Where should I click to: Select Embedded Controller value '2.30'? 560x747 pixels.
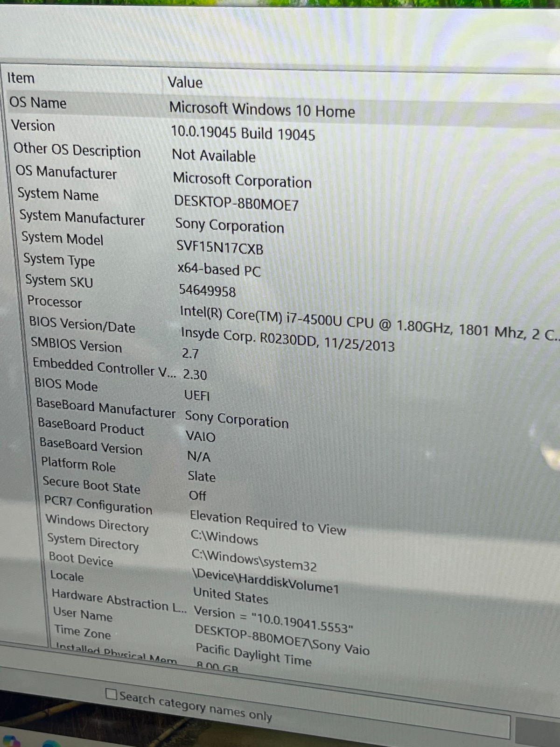[x=195, y=374]
